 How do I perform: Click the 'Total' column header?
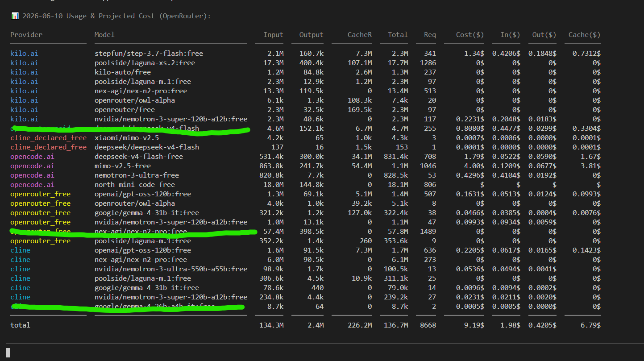click(398, 35)
